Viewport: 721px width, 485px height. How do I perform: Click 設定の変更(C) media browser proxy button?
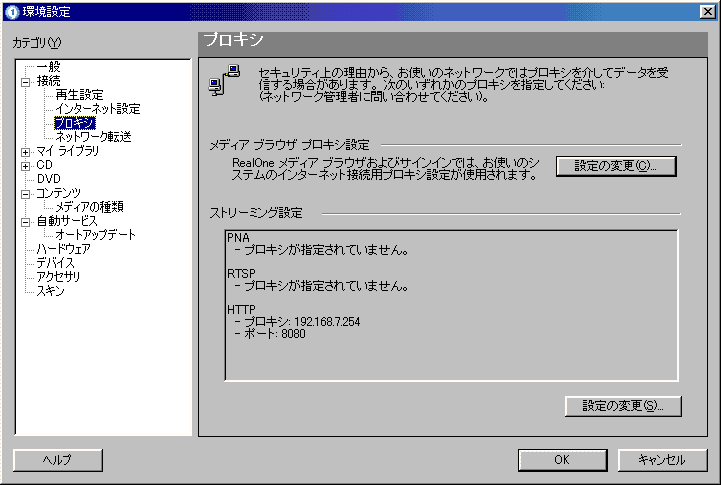tap(616, 166)
